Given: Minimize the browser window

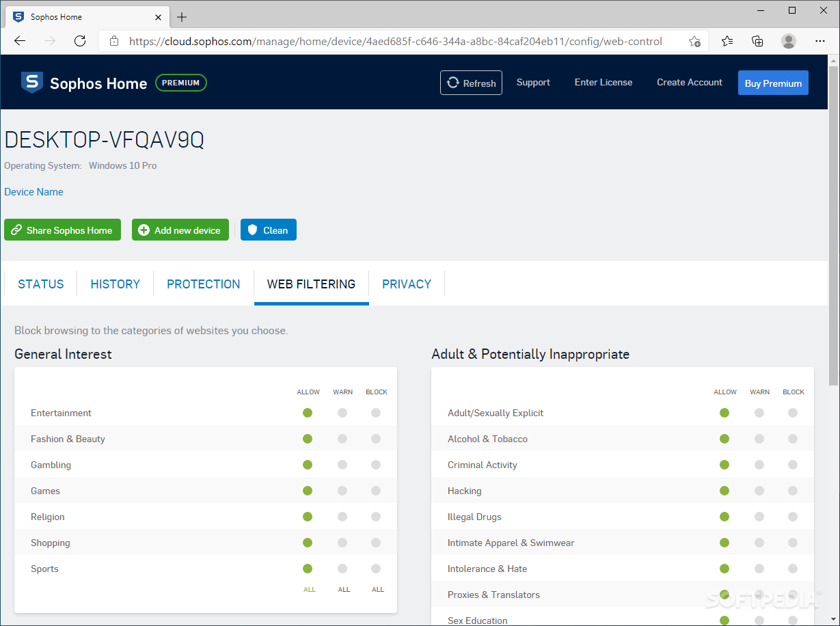Looking at the screenshot, I should point(761,10).
